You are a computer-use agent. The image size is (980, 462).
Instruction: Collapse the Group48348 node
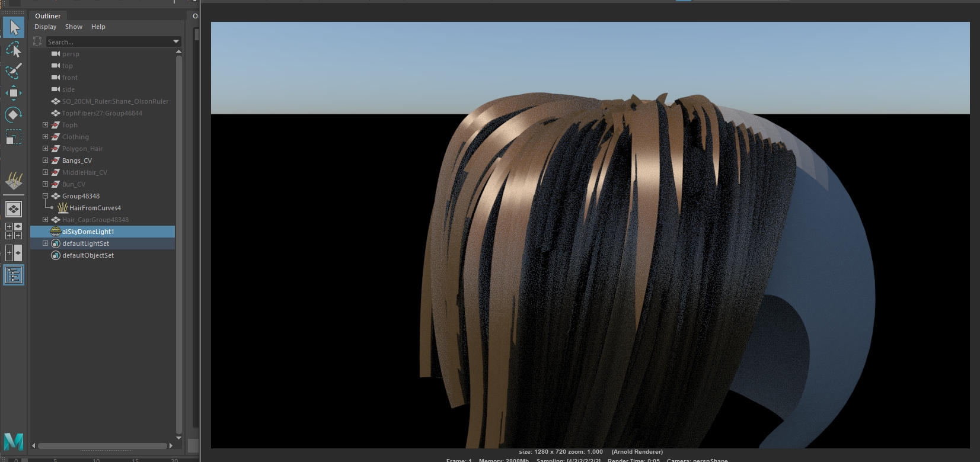[x=45, y=196]
